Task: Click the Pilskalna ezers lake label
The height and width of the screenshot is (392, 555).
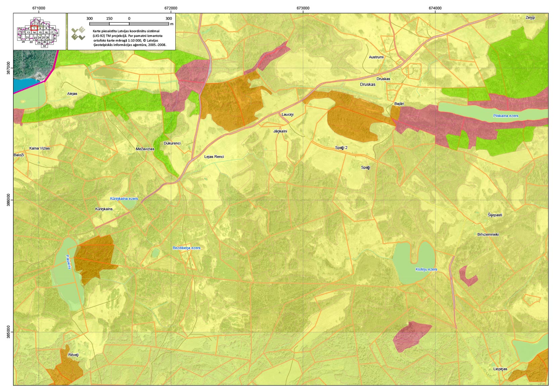Action: point(505,116)
